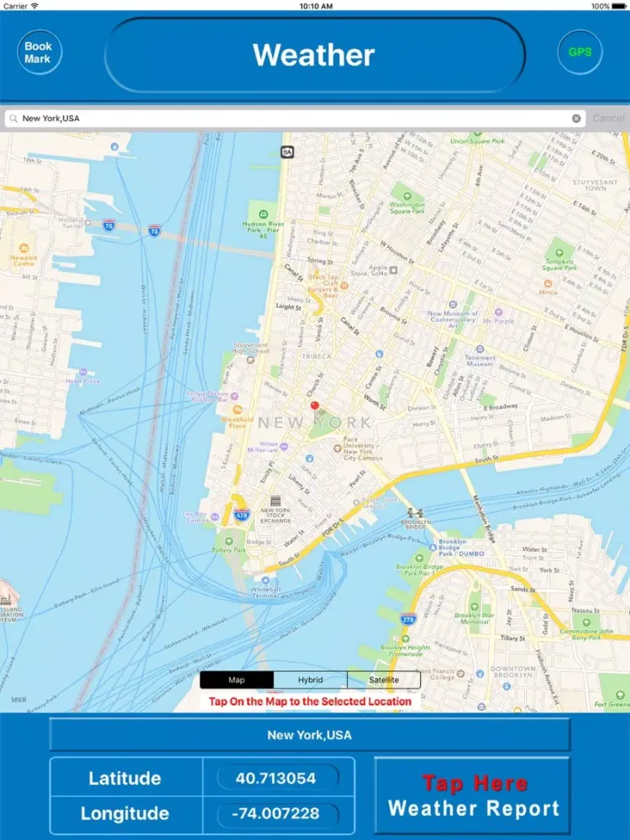Tap the Mr. Purple marker

(498, 312)
